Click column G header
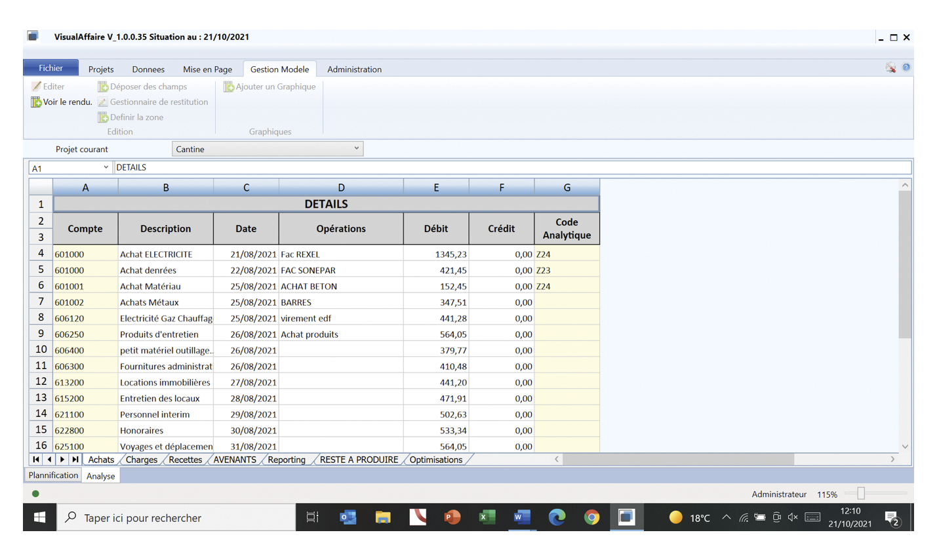939x560 pixels. tap(567, 188)
